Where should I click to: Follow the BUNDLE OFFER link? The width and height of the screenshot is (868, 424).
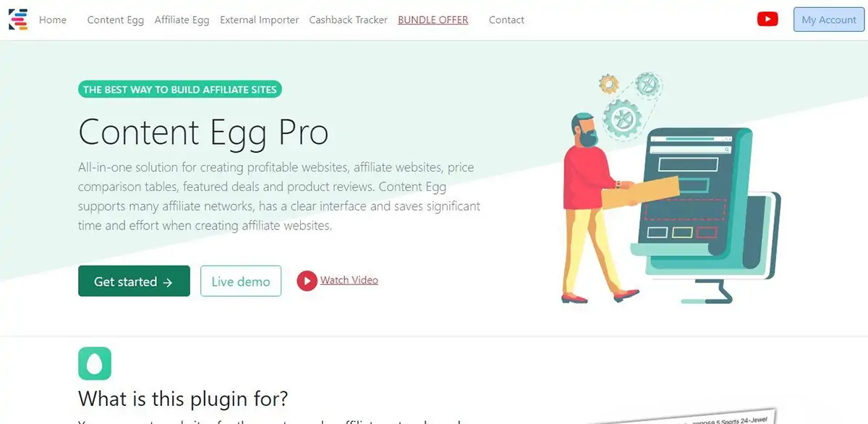433,20
